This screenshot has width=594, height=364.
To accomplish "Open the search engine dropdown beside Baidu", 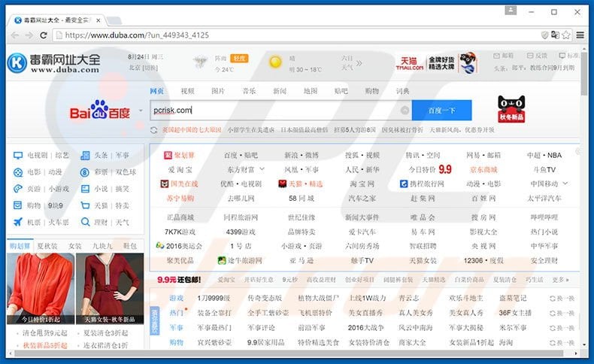I will pyautogui.click(x=141, y=111).
